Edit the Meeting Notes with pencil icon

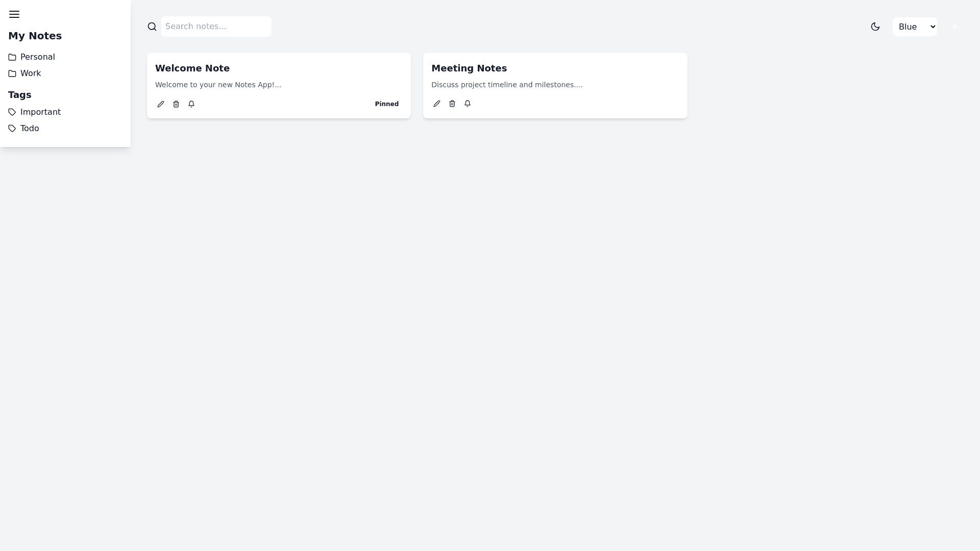pyautogui.click(x=437, y=104)
